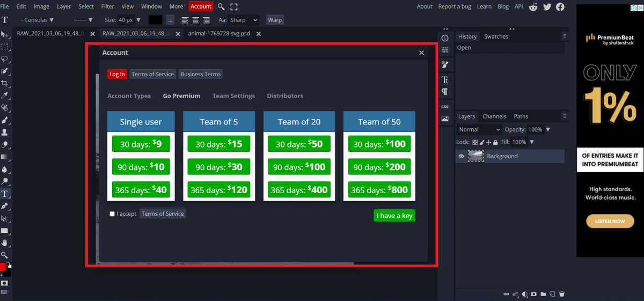Toggle the lock all padlock icon
Viewport: 644px width, 301px height.
point(496,142)
